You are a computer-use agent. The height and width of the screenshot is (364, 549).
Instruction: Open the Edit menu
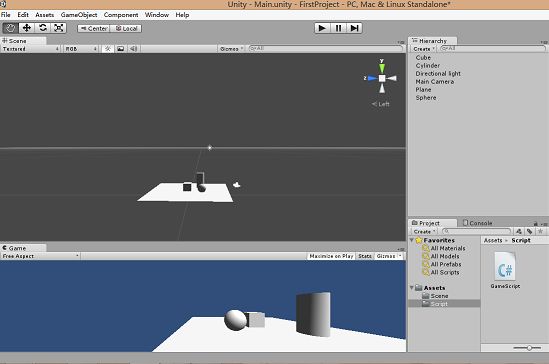point(23,15)
